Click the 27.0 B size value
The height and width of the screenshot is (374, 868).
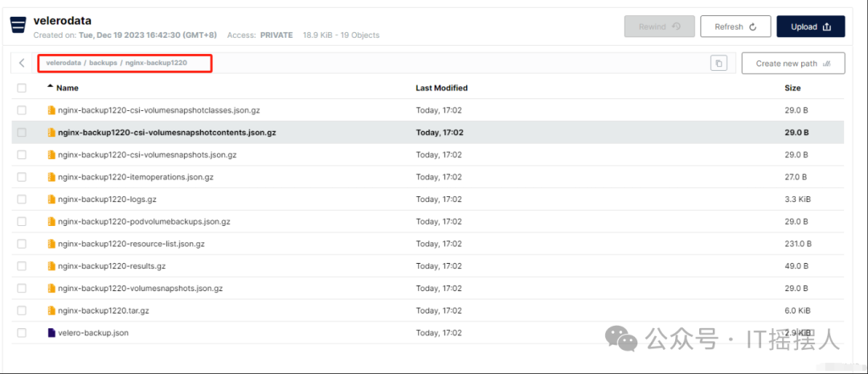tap(796, 177)
